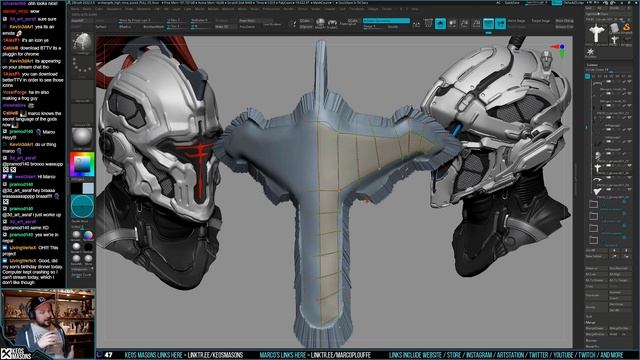Toggle visibility eye of the skull subtool
The width and height of the screenshot is (640, 360).
630,154
